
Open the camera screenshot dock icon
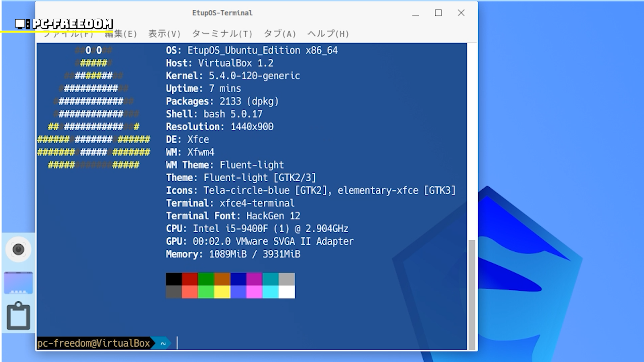18,249
